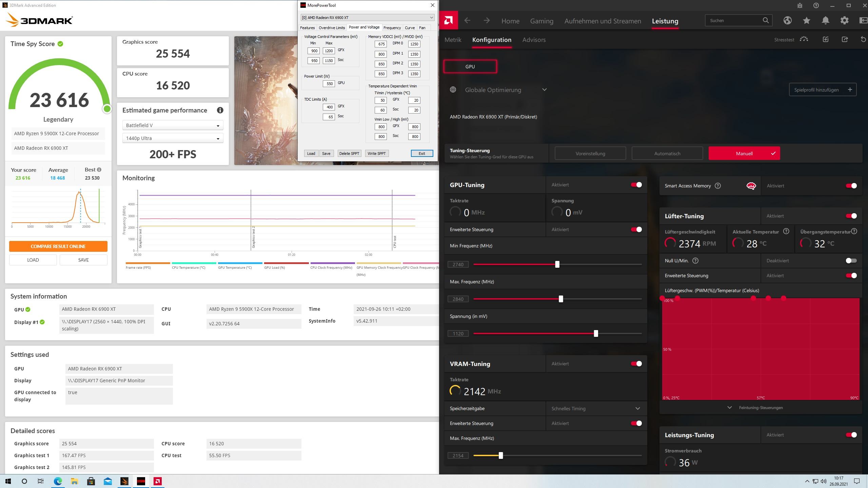Toggle GPU Erweiterte Steuerung switch

point(636,229)
